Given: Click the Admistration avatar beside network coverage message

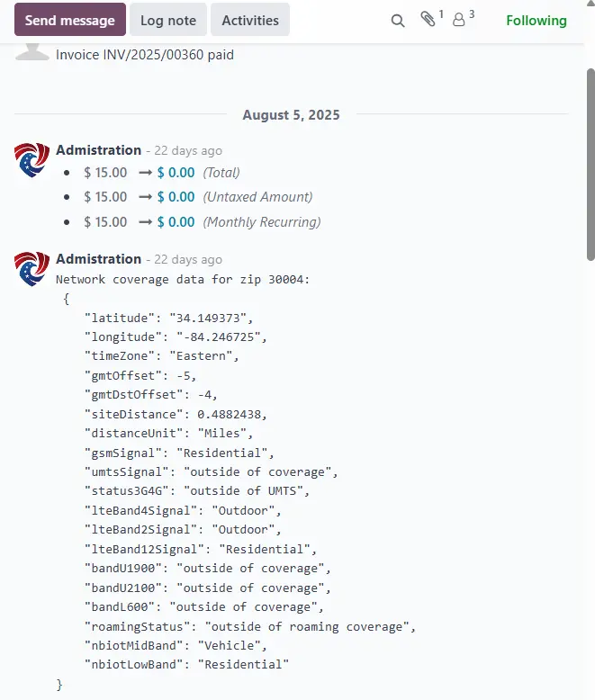Looking at the screenshot, I should tap(32, 268).
